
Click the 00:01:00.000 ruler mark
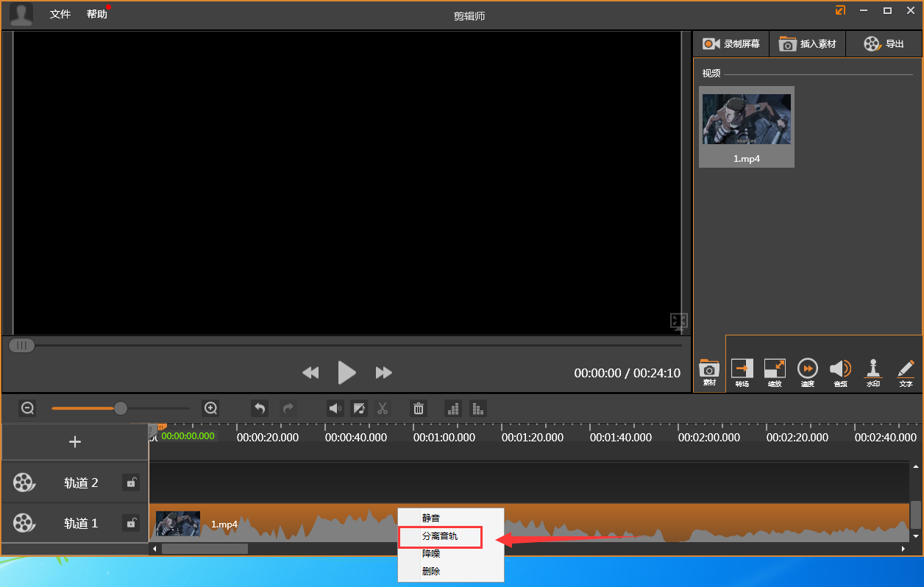pos(444,437)
